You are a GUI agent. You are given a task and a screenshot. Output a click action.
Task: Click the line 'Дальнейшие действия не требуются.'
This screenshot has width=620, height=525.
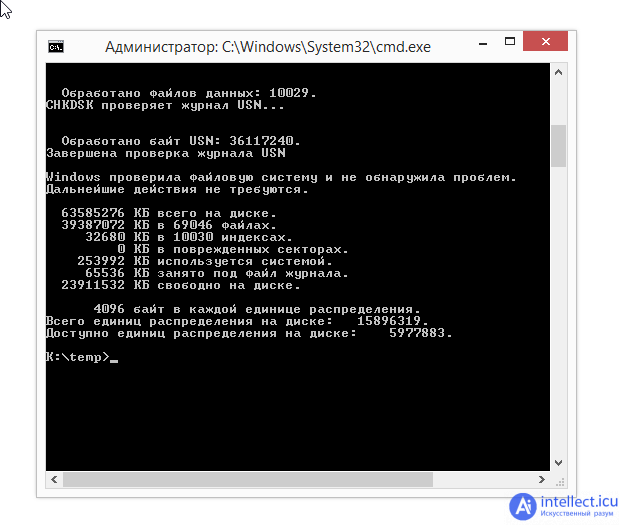point(177,190)
